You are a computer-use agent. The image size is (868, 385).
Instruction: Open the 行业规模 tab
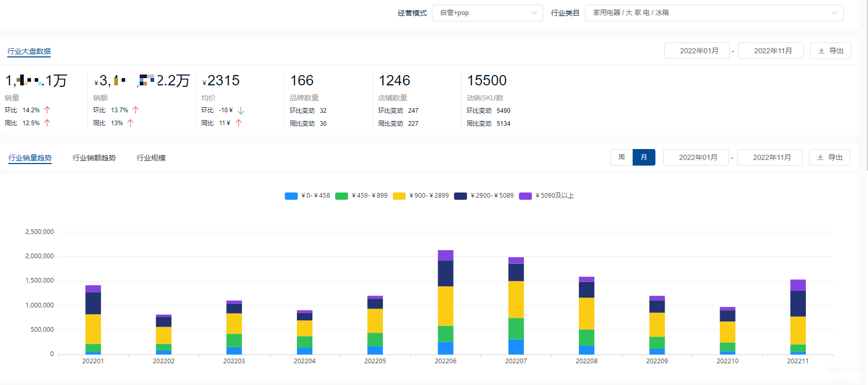tap(151, 158)
